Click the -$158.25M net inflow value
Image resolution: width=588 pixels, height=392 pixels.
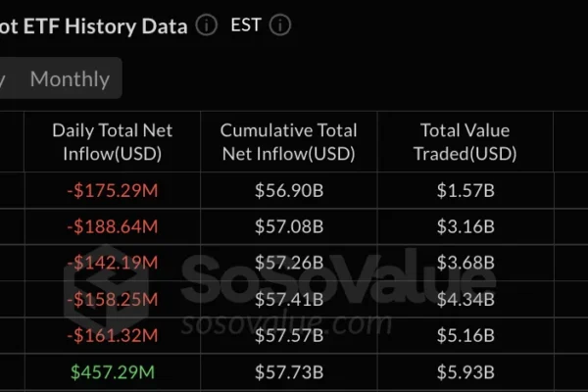click(112, 300)
